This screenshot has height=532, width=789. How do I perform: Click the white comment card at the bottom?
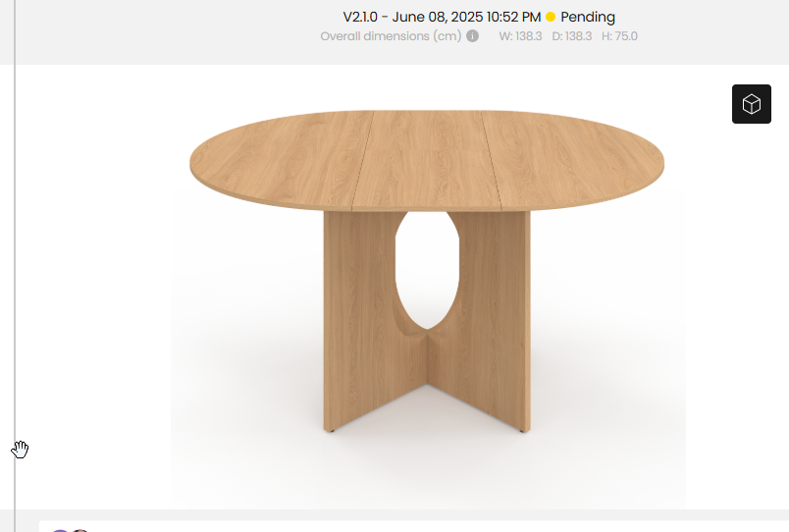[x=413, y=526]
